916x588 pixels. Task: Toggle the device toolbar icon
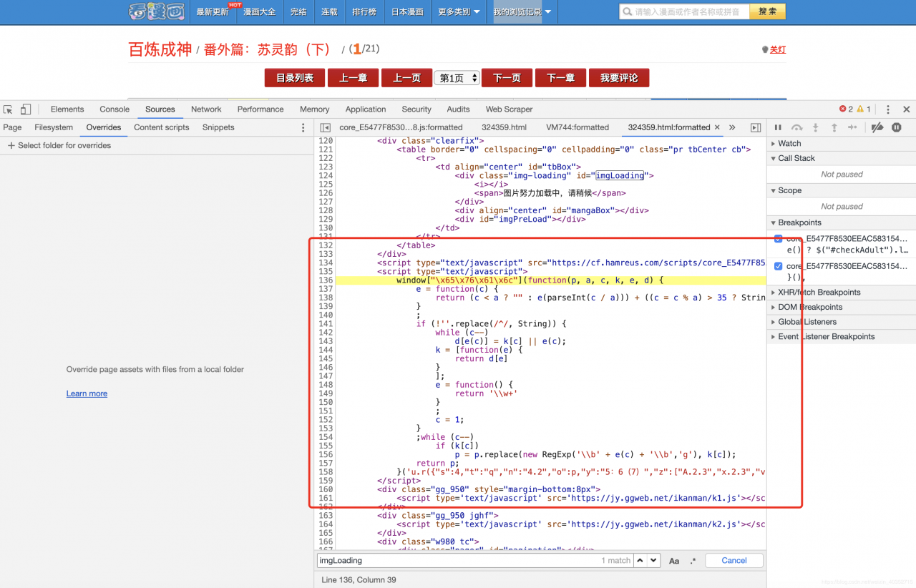(x=26, y=109)
